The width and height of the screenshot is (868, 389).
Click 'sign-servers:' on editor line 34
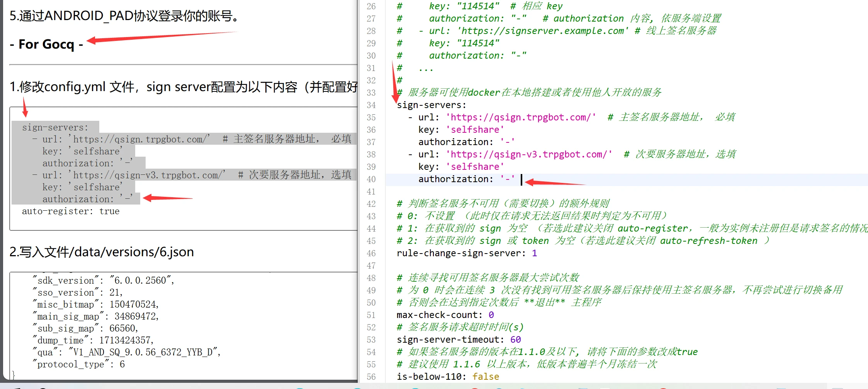[431, 105]
